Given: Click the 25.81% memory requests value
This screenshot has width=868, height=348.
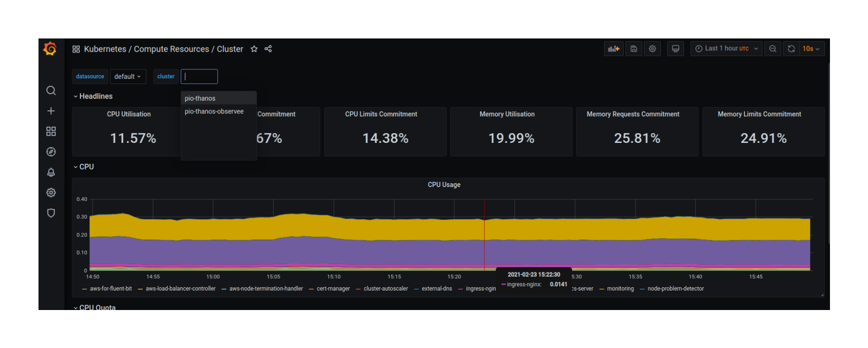Looking at the screenshot, I should (x=637, y=138).
